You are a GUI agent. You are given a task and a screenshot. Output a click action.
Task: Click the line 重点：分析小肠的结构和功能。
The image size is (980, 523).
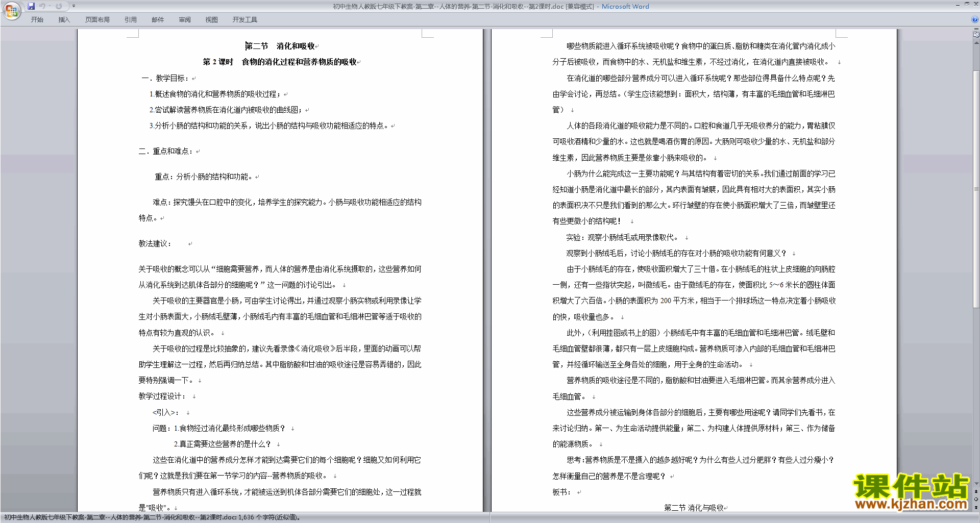[204, 177]
